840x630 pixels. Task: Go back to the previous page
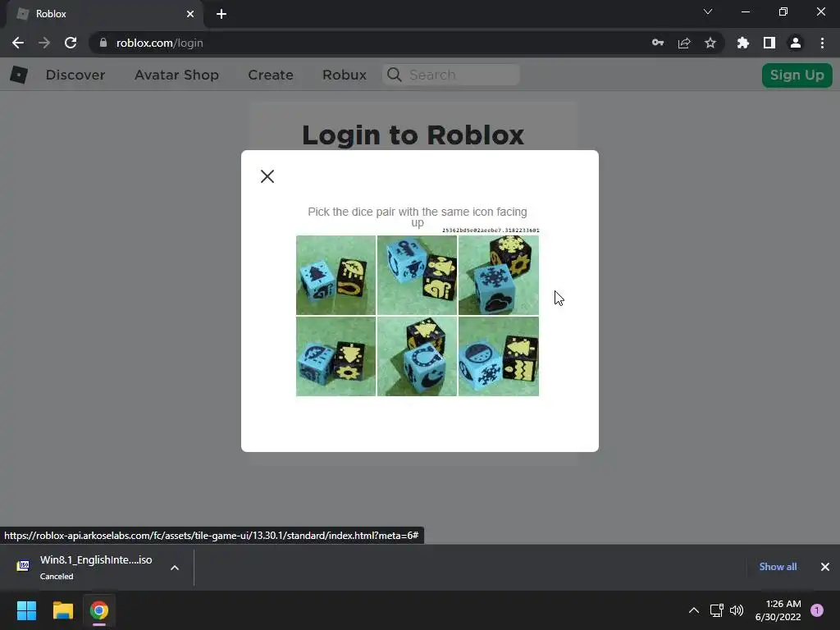click(18, 43)
